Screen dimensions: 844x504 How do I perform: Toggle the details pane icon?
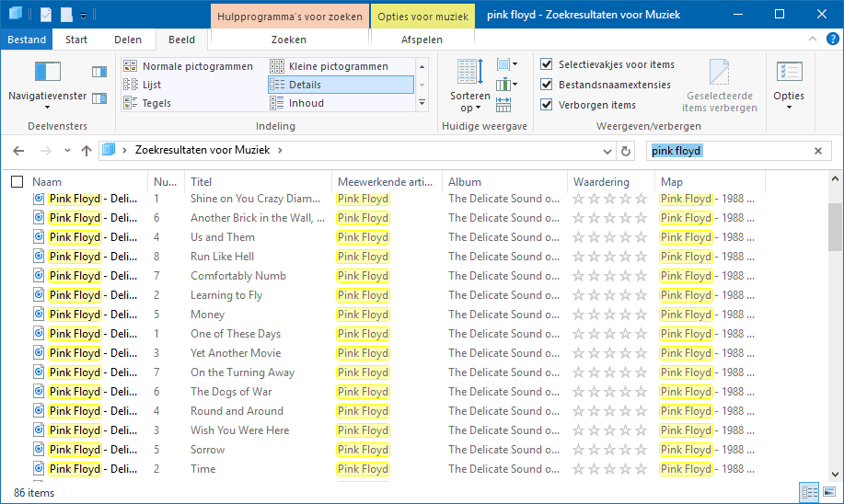(99, 98)
